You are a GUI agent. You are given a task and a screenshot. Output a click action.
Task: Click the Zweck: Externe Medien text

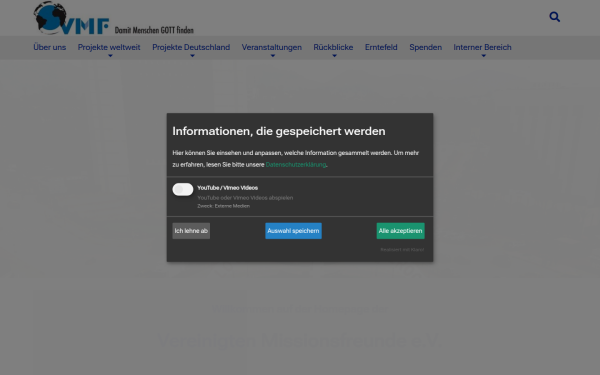223,206
